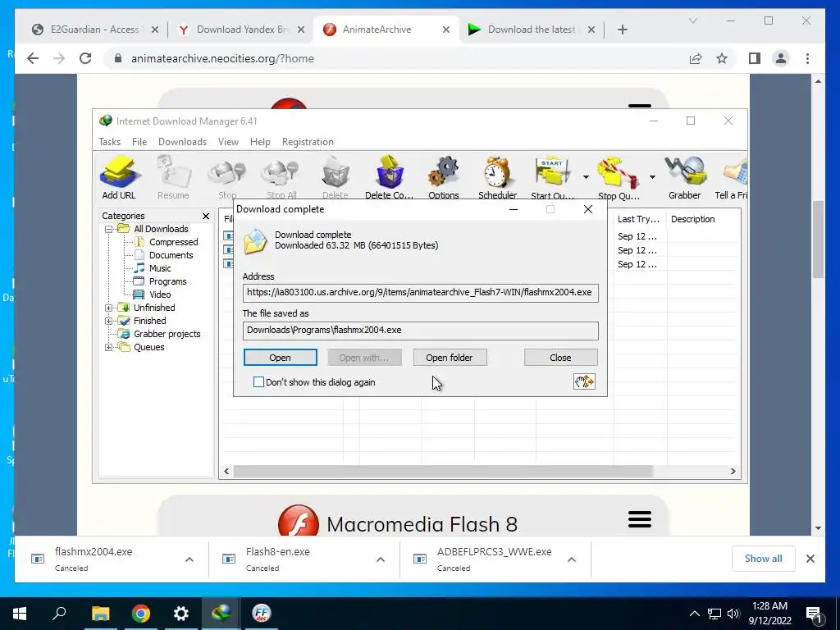Screen dimensions: 840x630
Task: Expand the Unfinished category
Action: (x=109, y=308)
